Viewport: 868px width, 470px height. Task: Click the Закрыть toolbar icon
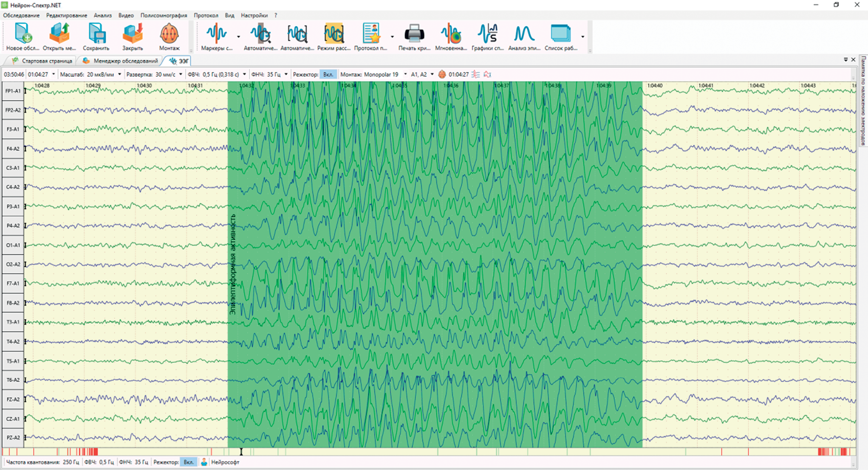(133, 34)
